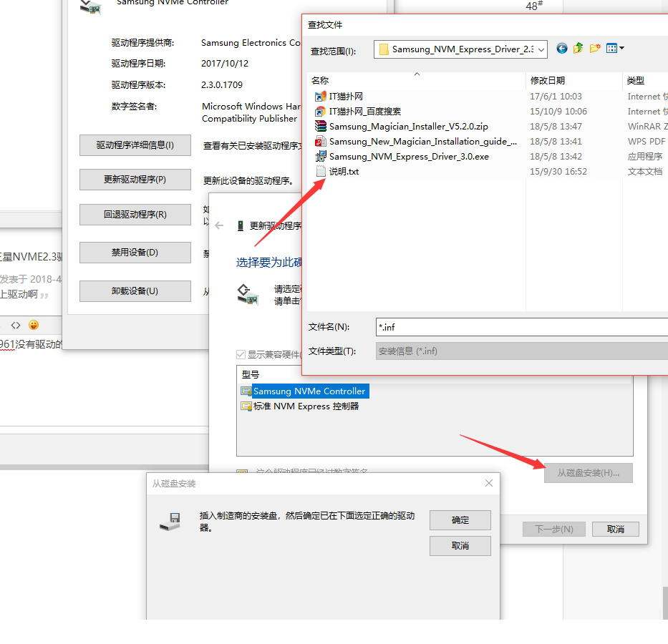Click 回退驱动程序(R) button
Viewport: 668px width, 644px height.
(x=135, y=215)
